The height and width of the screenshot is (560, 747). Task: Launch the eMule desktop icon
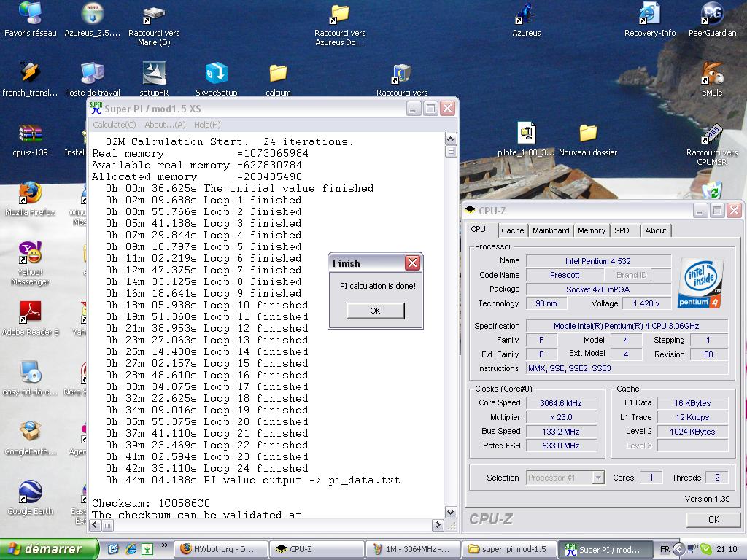pos(712,79)
